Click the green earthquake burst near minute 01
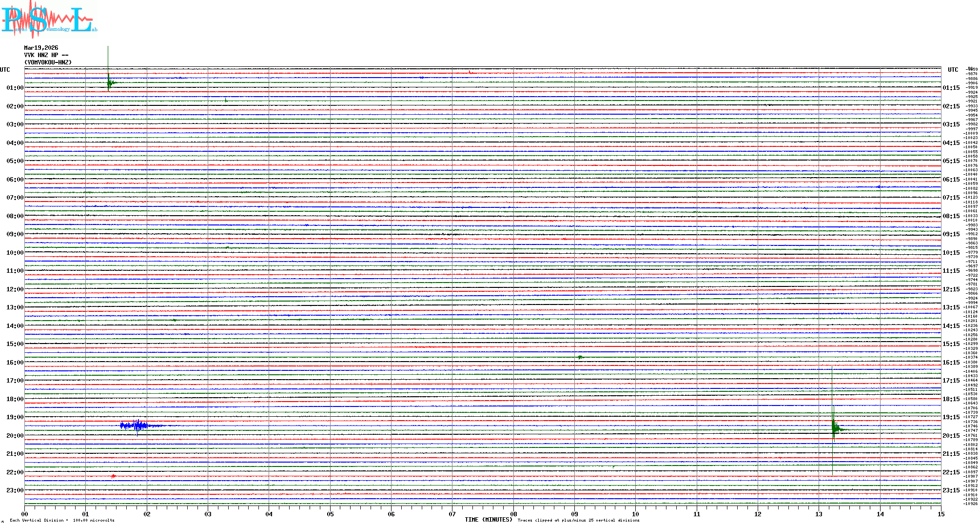 (110, 82)
